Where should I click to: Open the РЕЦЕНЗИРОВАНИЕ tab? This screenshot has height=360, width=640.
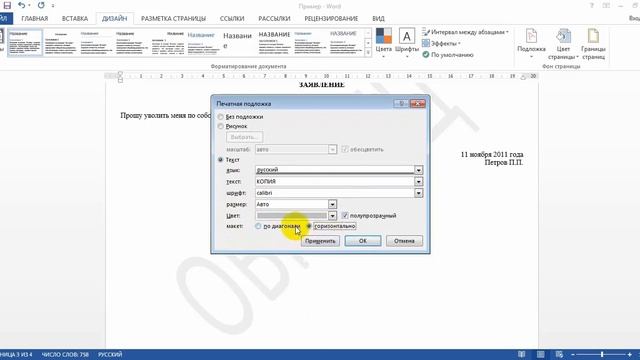[x=331, y=18]
